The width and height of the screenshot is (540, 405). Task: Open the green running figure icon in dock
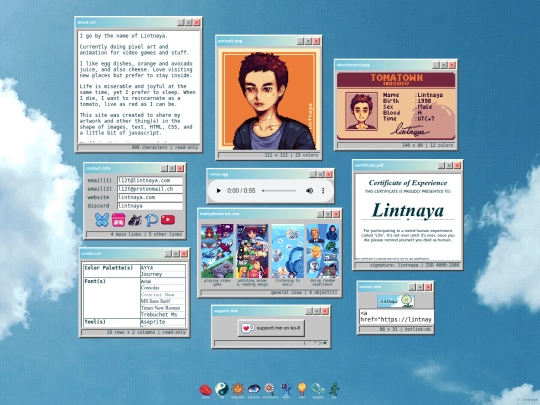[x=334, y=389]
